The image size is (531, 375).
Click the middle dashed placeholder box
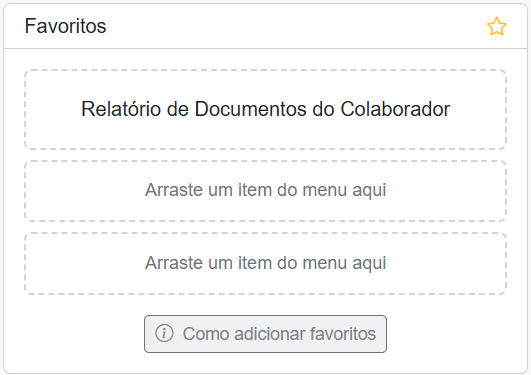click(266, 191)
